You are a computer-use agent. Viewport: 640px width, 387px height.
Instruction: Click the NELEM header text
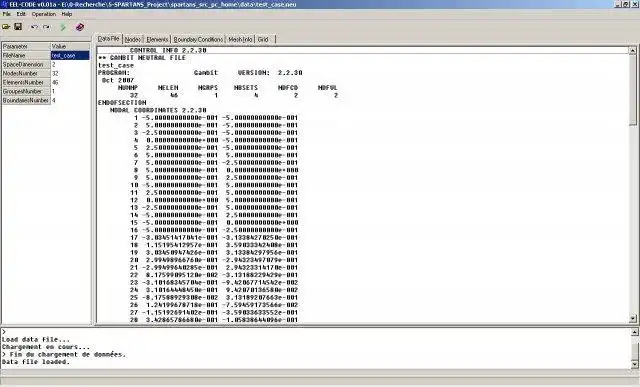click(168, 88)
